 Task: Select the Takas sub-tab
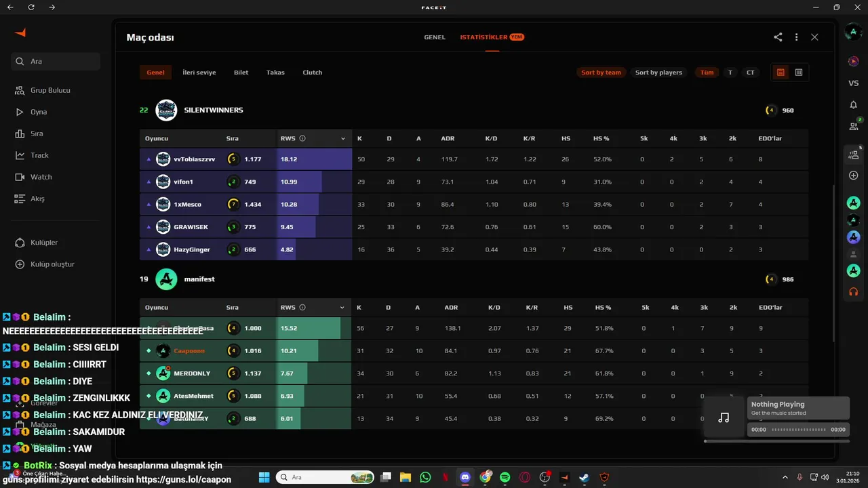[275, 73]
